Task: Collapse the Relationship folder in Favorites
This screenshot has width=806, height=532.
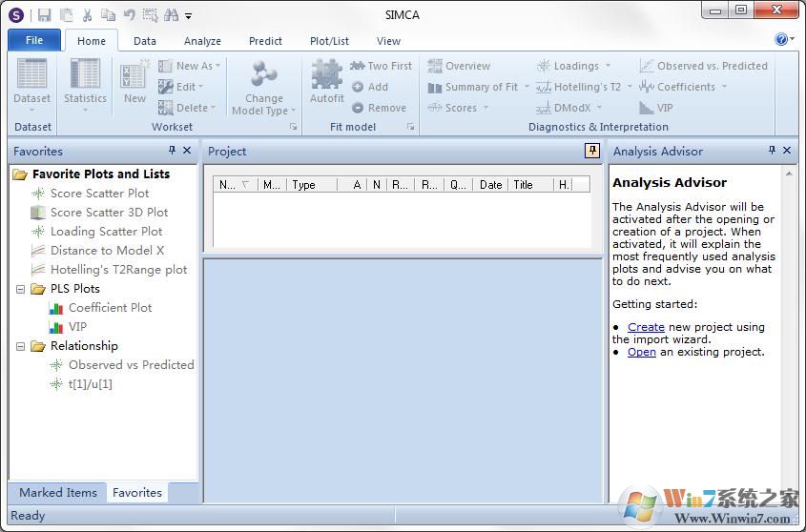Action: pyautogui.click(x=20, y=346)
